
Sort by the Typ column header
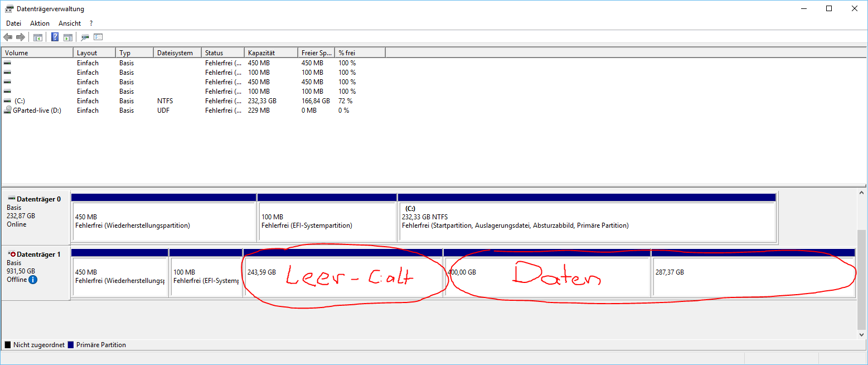pos(134,53)
